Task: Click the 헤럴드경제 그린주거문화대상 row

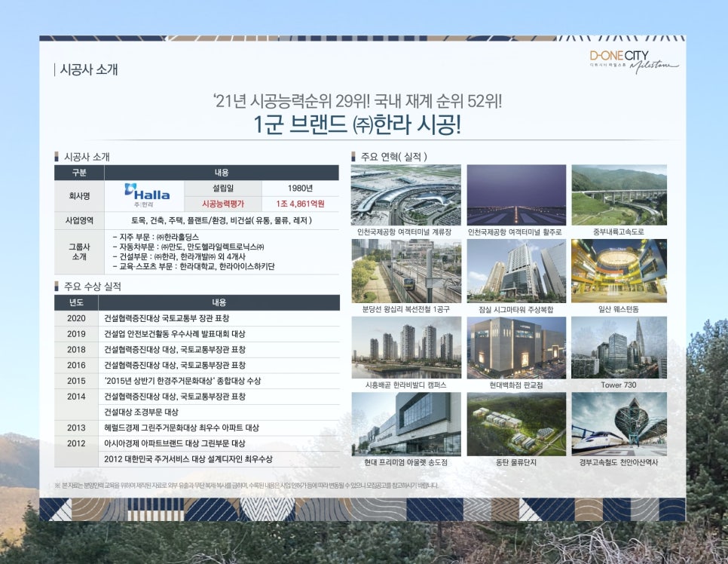Action: click(x=219, y=428)
